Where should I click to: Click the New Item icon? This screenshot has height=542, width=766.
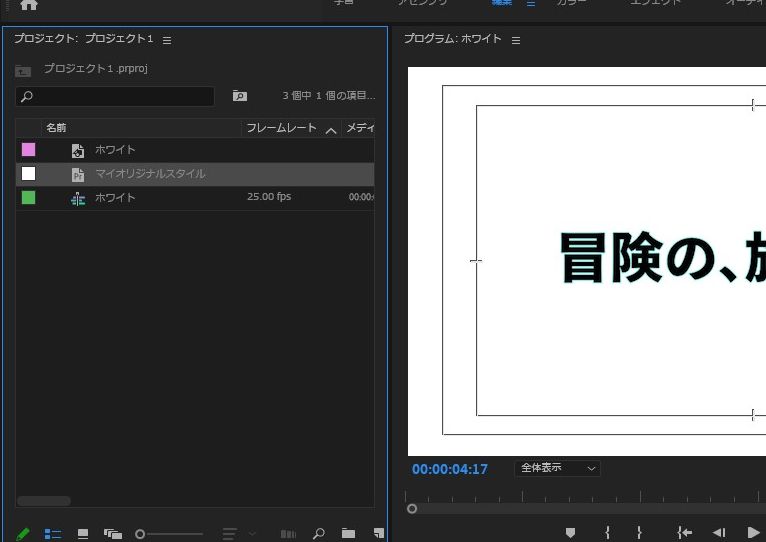pos(378,534)
